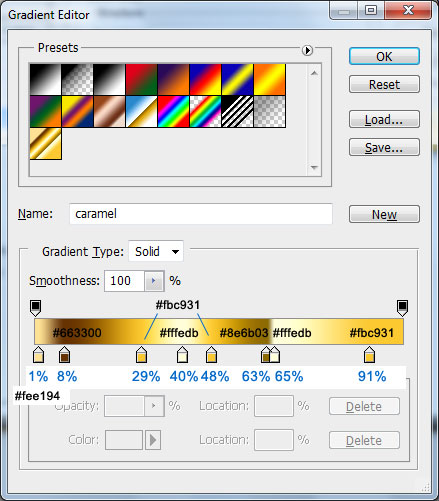
Task: Open the Presets flyout menu arrow
Action: click(307, 50)
